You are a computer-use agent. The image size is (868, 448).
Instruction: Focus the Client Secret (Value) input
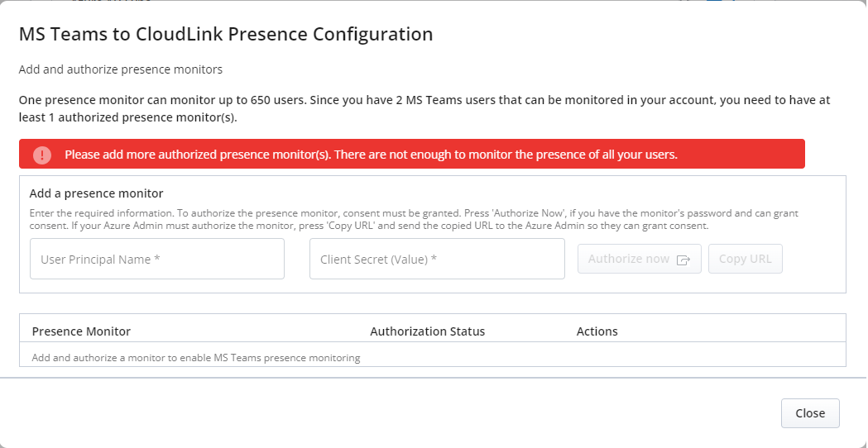(437, 260)
